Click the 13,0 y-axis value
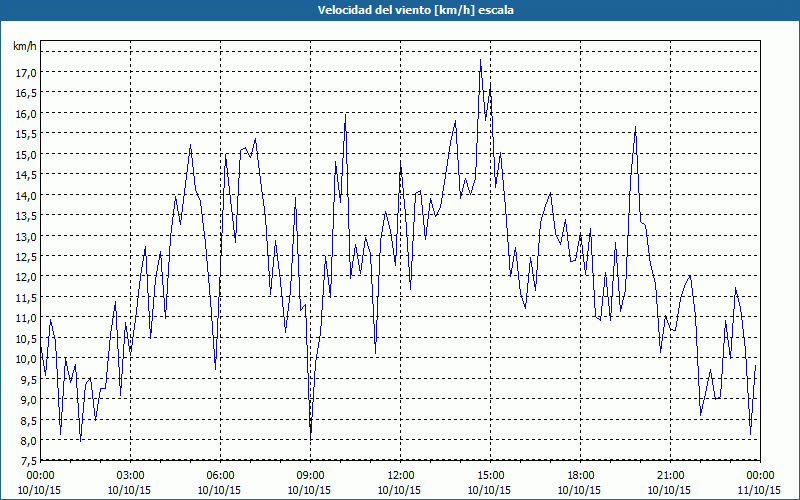The width and height of the screenshot is (800, 500). [x=26, y=236]
